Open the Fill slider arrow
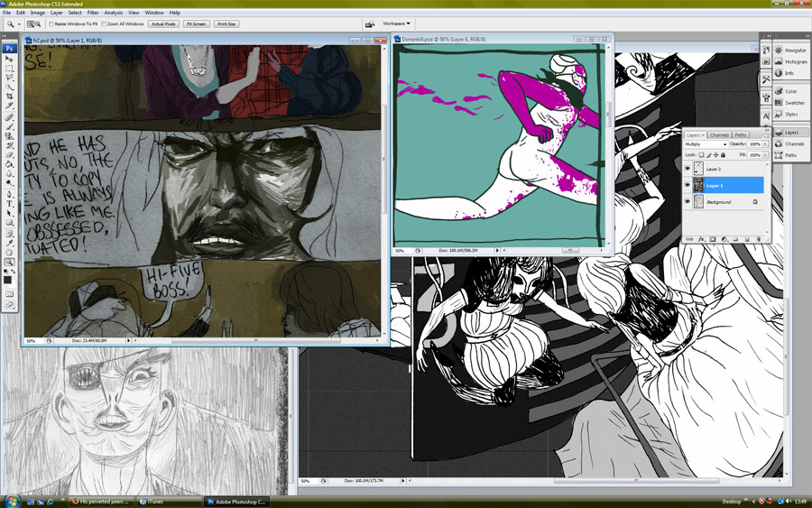Image resolution: width=812 pixels, height=508 pixels. pos(765,155)
